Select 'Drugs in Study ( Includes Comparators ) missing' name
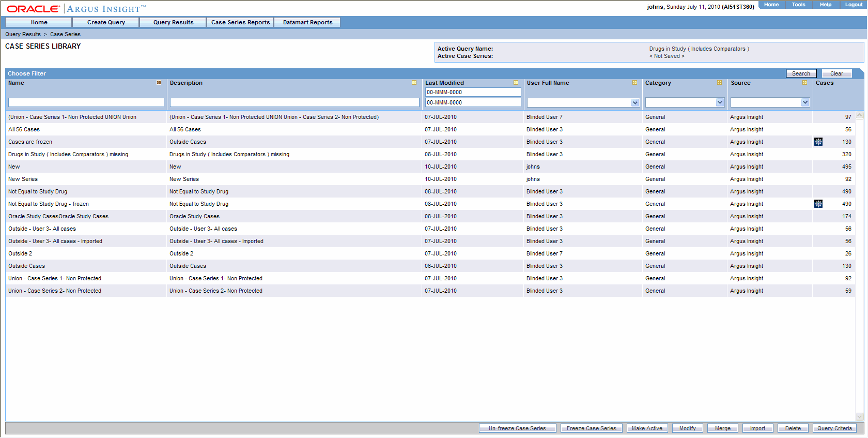 tap(68, 154)
